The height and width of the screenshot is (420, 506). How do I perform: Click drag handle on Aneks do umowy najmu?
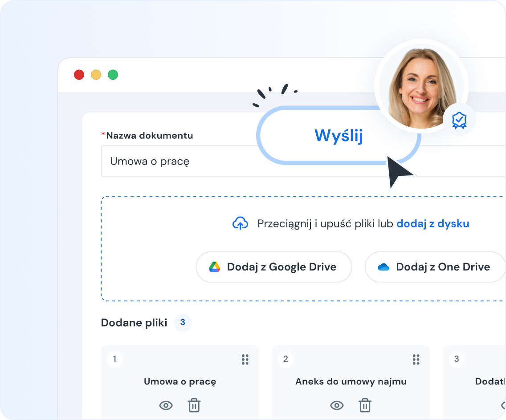(416, 359)
